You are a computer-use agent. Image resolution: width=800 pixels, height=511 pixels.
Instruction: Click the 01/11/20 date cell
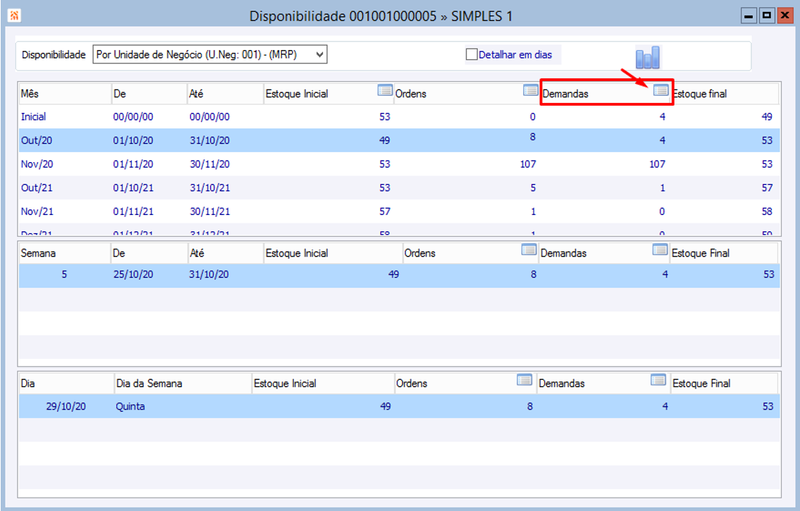tap(133, 164)
